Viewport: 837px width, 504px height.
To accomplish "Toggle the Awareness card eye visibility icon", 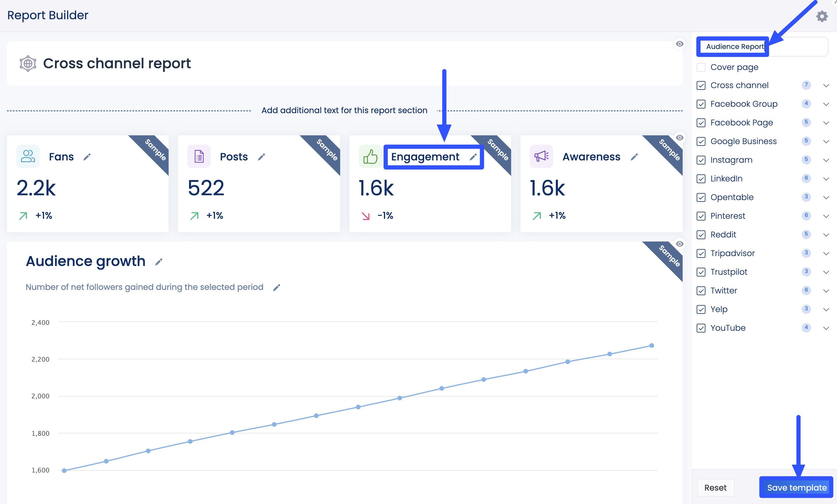I will [x=680, y=137].
